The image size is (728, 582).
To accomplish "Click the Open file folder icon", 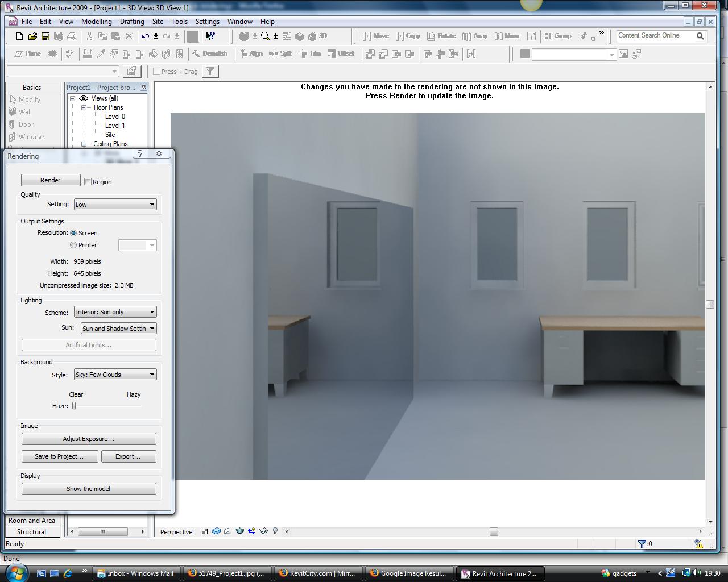I will click(32, 36).
